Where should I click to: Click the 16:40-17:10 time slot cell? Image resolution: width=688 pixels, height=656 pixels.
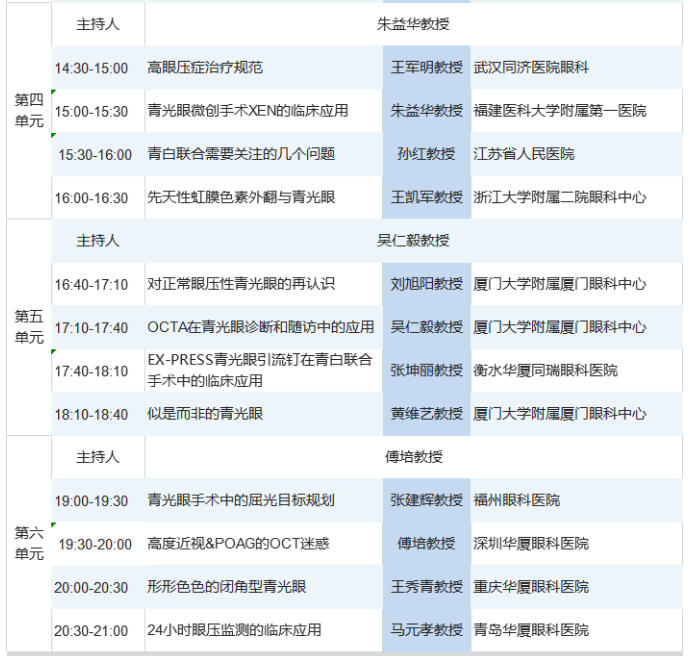pos(92,284)
